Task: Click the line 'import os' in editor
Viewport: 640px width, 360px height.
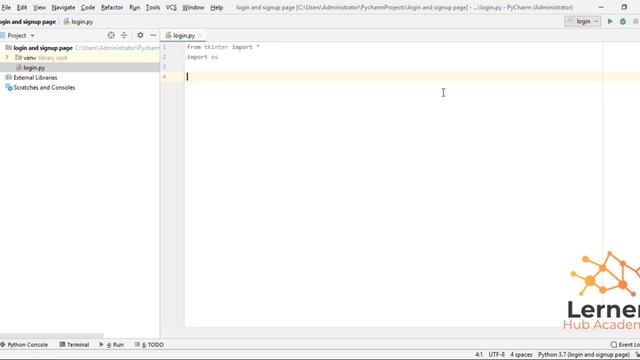Action: pyautogui.click(x=202, y=57)
